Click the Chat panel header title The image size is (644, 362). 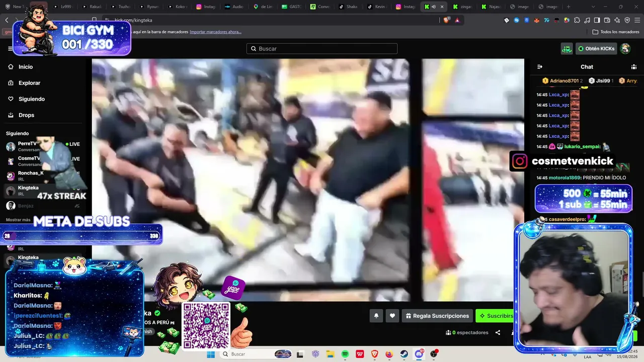pyautogui.click(x=587, y=67)
